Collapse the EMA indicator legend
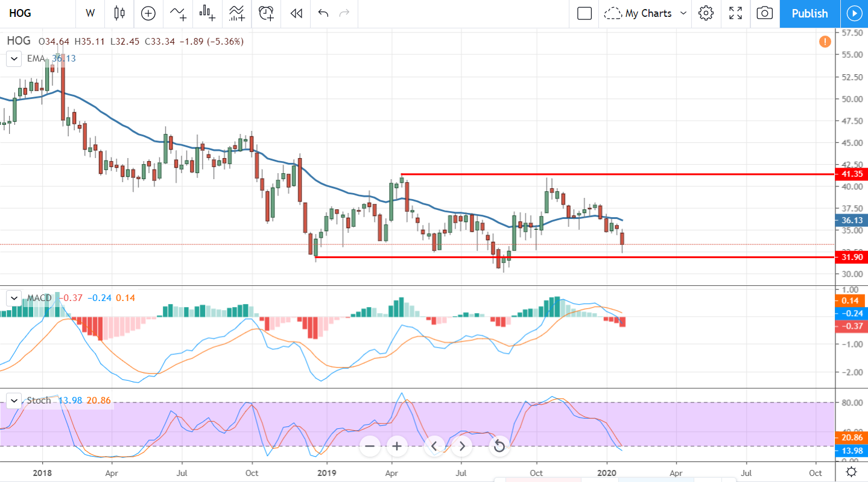Image resolution: width=868 pixels, height=482 pixels. (x=13, y=59)
